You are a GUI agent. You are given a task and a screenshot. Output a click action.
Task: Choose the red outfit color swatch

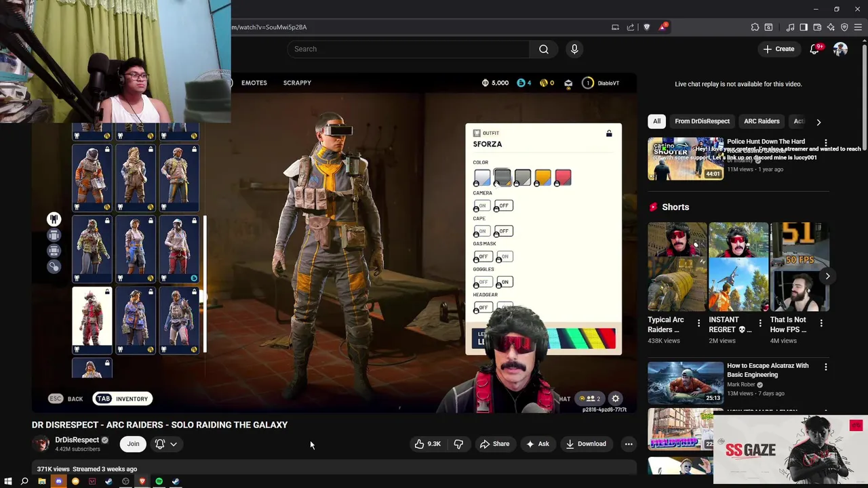(x=564, y=178)
